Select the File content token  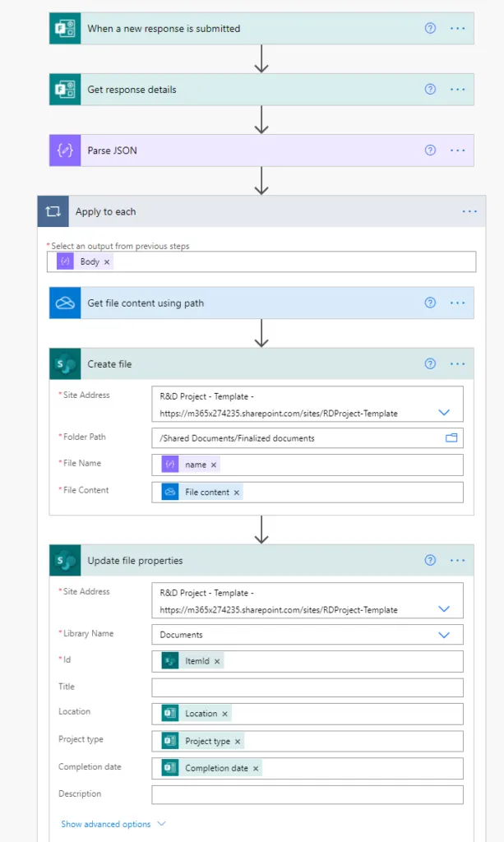coord(201,493)
